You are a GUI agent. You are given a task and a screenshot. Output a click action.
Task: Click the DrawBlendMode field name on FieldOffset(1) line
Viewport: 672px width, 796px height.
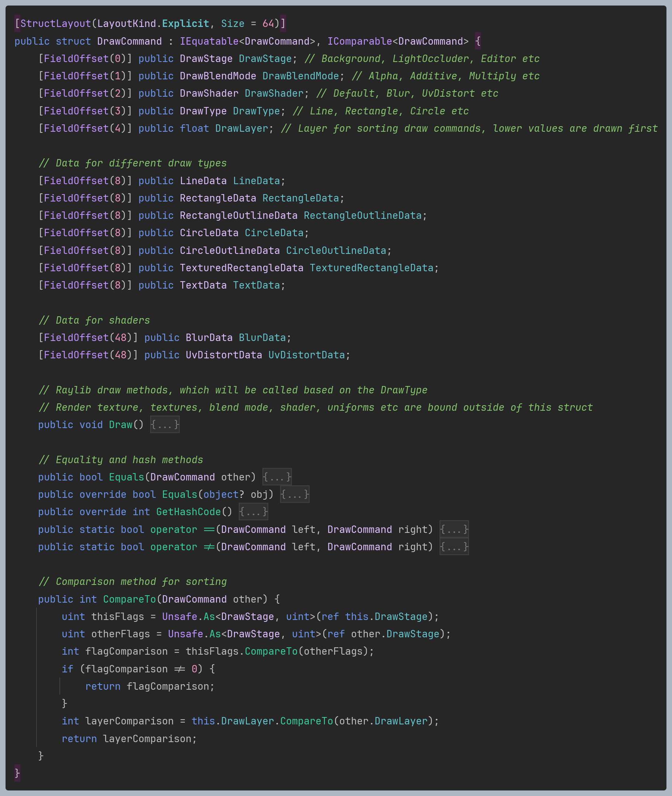coord(300,76)
